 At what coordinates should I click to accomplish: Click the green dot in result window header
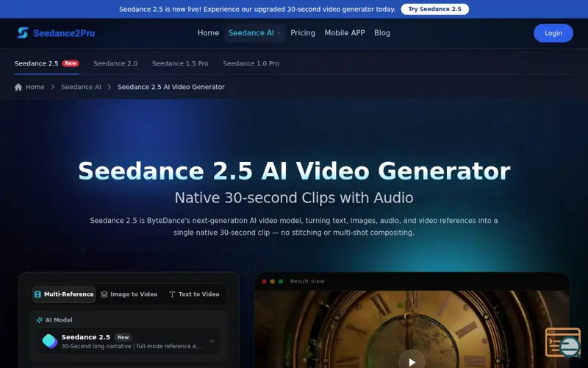pyautogui.click(x=281, y=281)
